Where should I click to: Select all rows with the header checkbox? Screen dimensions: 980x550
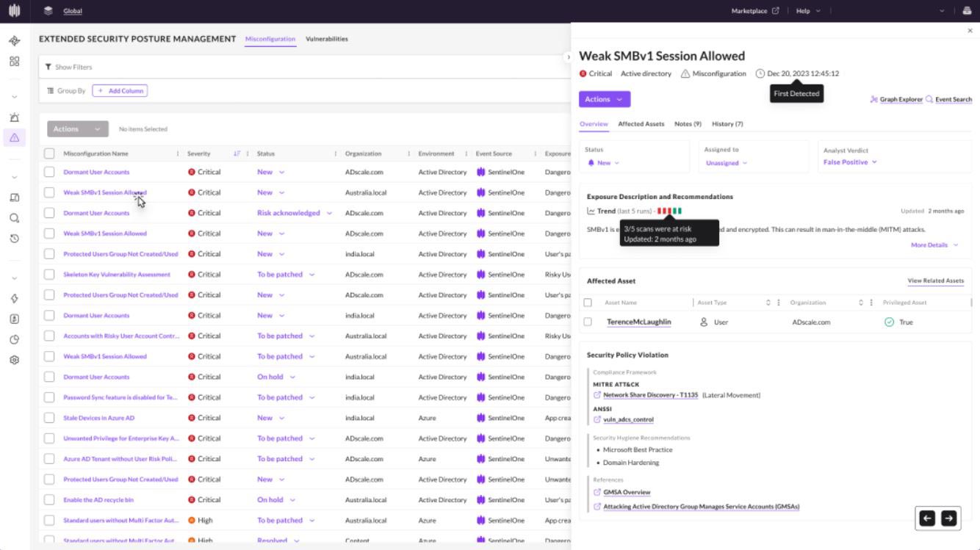49,153
